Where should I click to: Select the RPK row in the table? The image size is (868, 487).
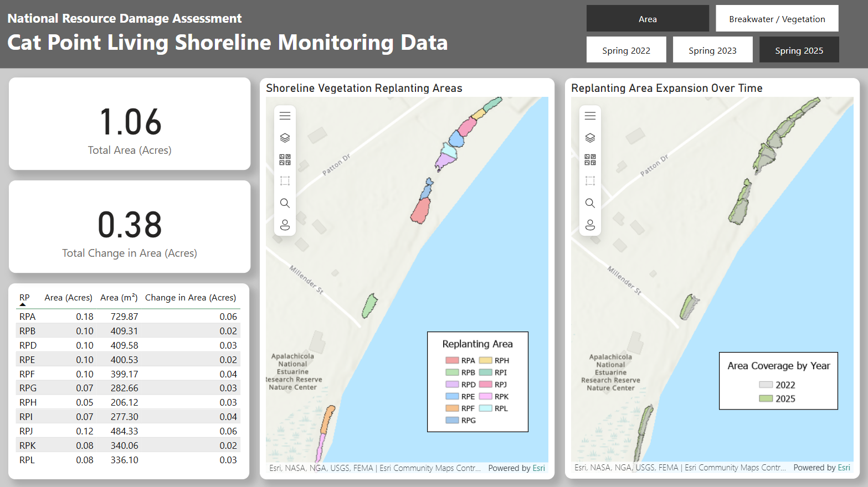pyautogui.click(x=128, y=445)
